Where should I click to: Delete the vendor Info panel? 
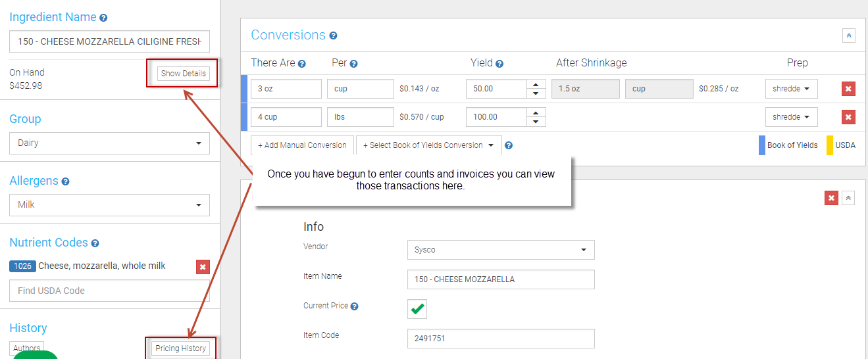click(832, 198)
